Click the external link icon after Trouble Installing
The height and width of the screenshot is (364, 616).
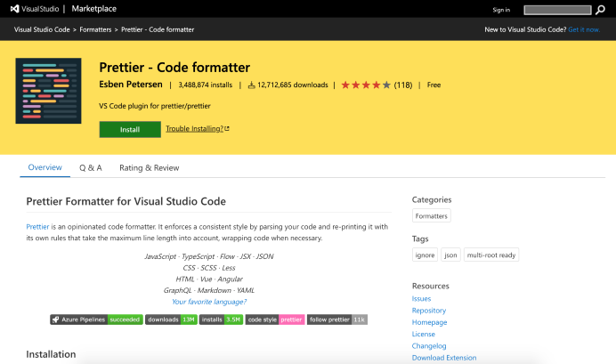point(227,128)
